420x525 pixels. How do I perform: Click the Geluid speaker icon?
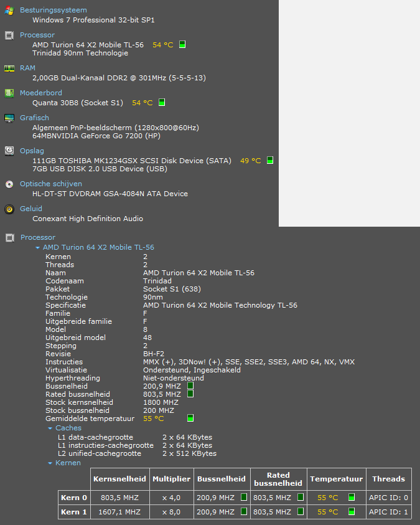point(9,209)
